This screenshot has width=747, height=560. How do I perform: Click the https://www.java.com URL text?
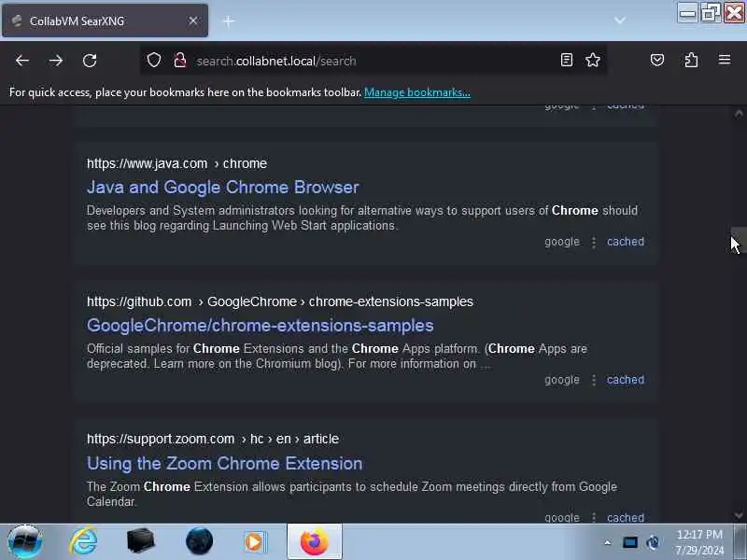pyautogui.click(x=148, y=163)
